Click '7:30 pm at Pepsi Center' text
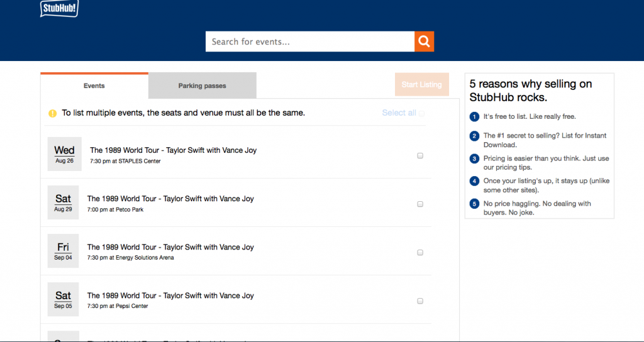Screen dimensions: 644x342 point(118,306)
